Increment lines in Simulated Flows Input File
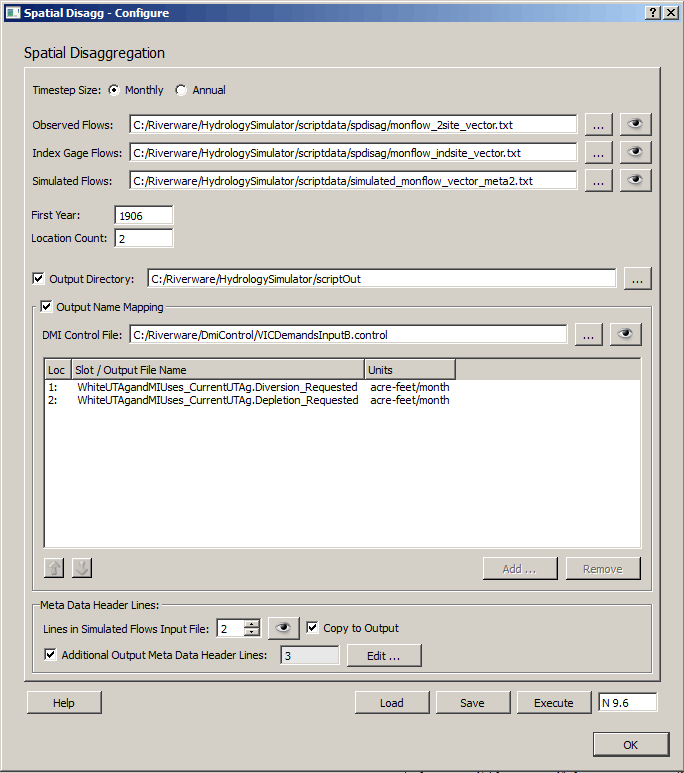684x773 pixels. pyautogui.click(x=252, y=624)
